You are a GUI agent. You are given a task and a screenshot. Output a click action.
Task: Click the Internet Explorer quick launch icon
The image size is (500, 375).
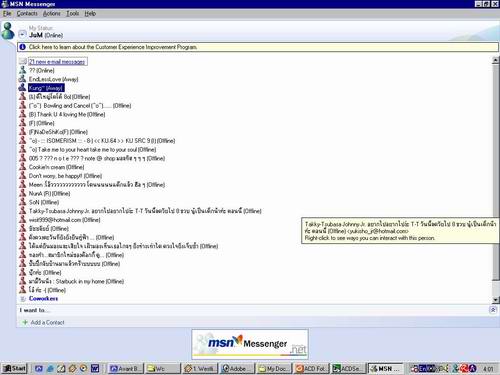(50, 368)
